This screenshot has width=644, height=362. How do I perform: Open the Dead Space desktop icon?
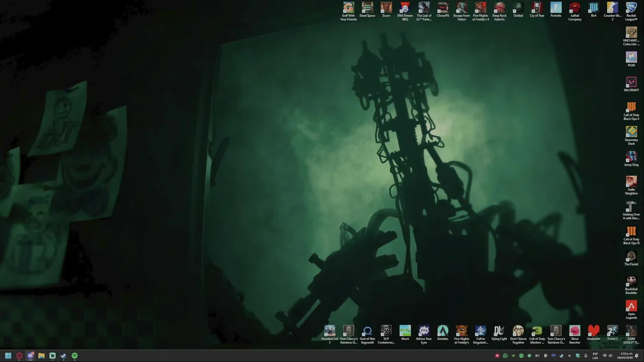[367, 10]
